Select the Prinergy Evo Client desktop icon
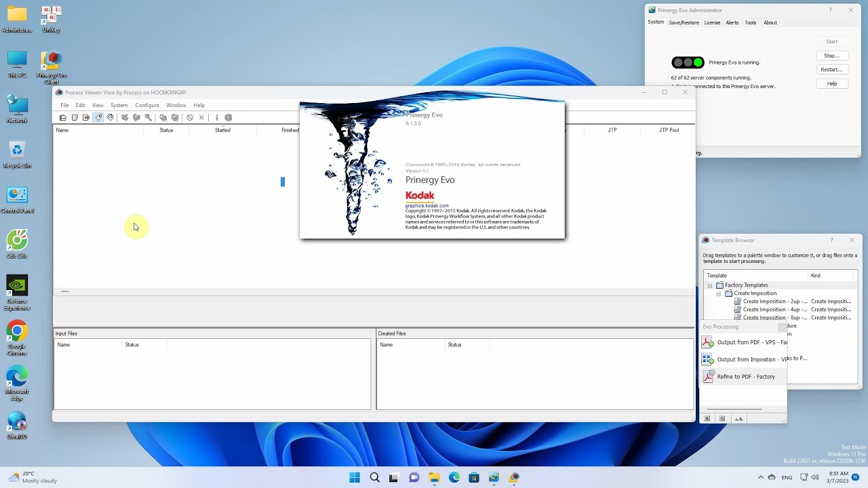 pyautogui.click(x=52, y=68)
